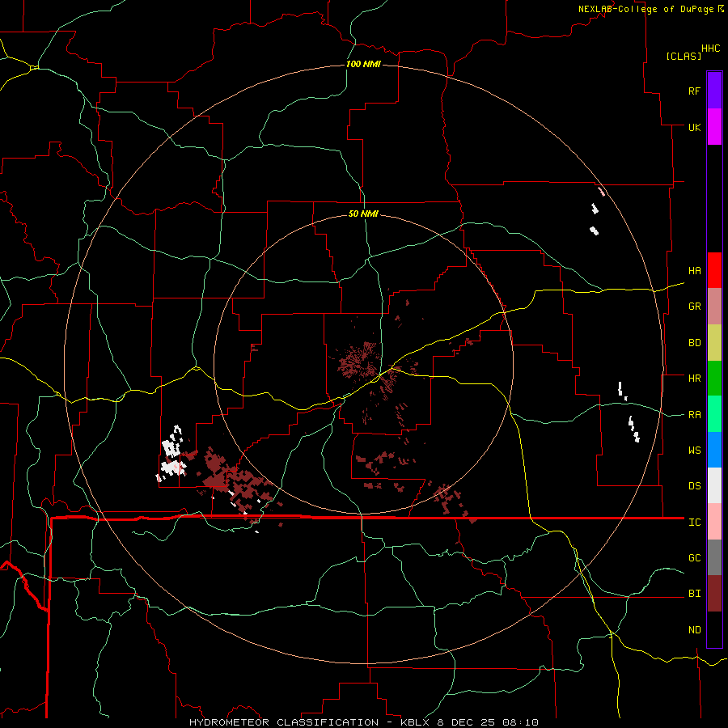Click the magenta UK legend color block
The height and width of the screenshot is (728, 728).
pyautogui.click(x=714, y=127)
